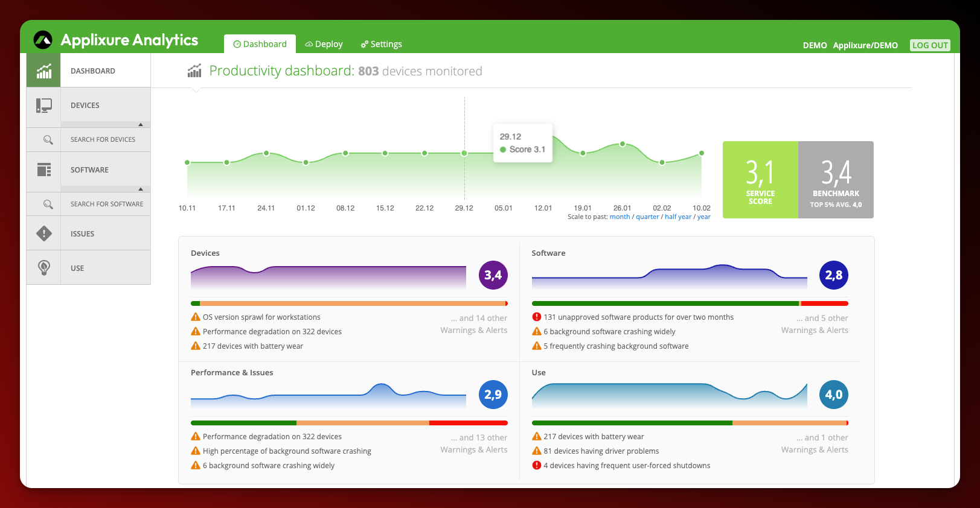Open the Devices sidebar monitor icon
This screenshot has width=980, height=508.
coord(44,105)
